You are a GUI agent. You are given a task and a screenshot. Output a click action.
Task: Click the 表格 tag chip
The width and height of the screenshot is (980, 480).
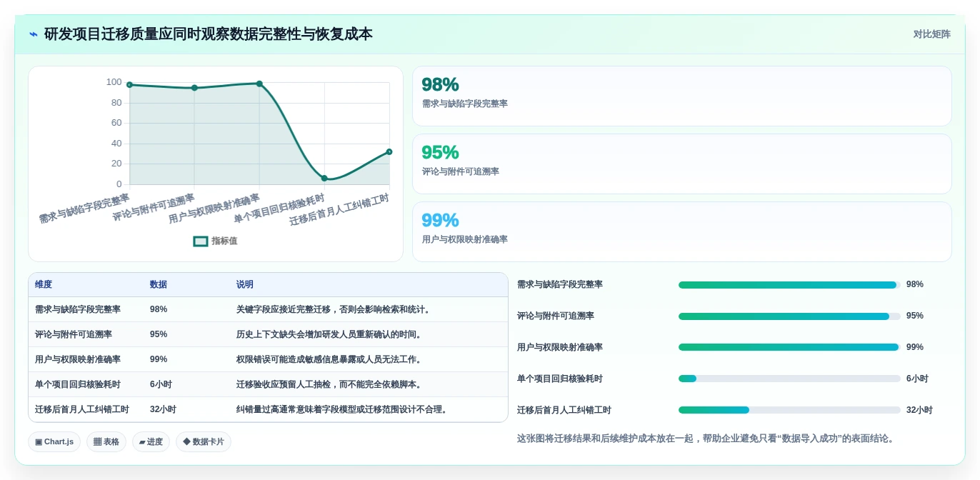tap(106, 442)
